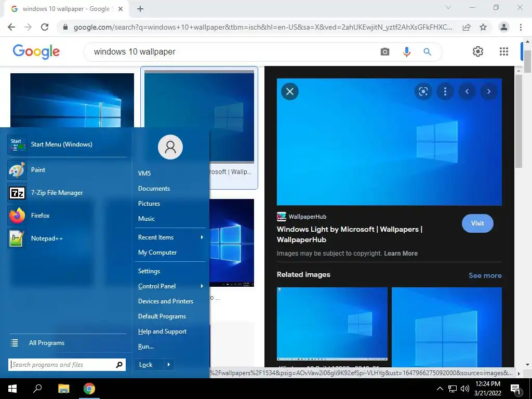Viewport: 532px width, 399px height.
Task: Open Google quick settings gear
Action: [478, 51]
